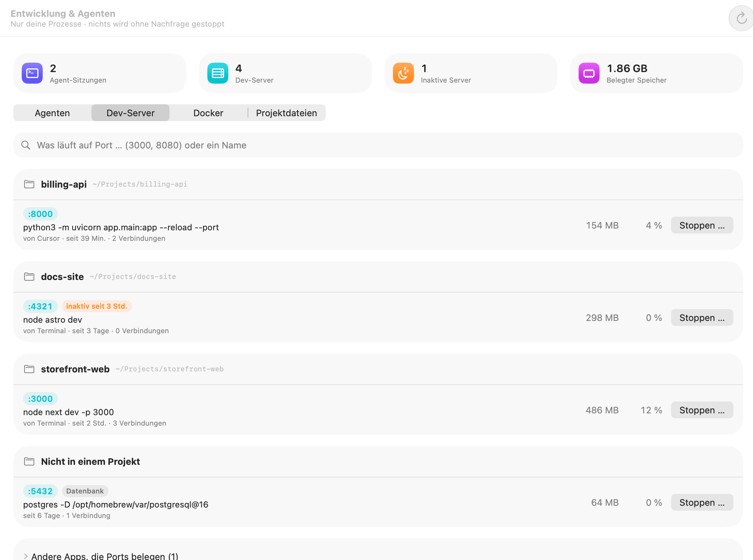Open the Docker tab
This screenshot has height=560, width=753.
[x=208, y=113]
